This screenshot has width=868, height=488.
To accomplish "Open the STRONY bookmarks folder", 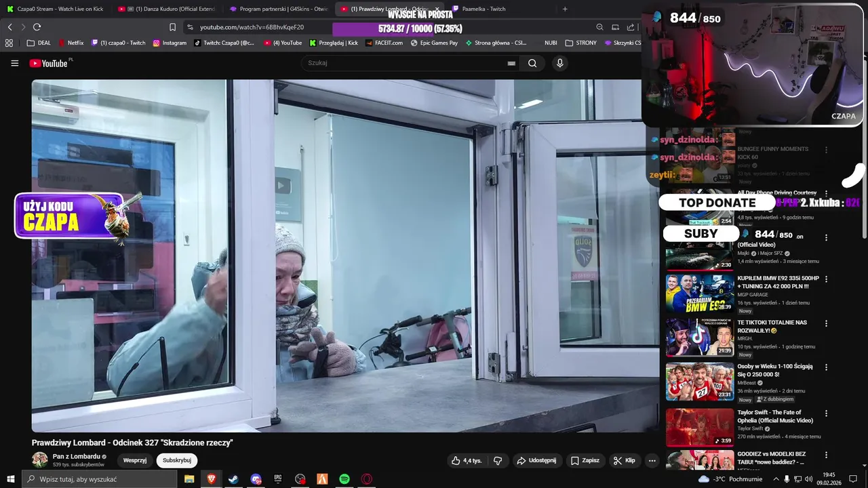I will point(581,43).
